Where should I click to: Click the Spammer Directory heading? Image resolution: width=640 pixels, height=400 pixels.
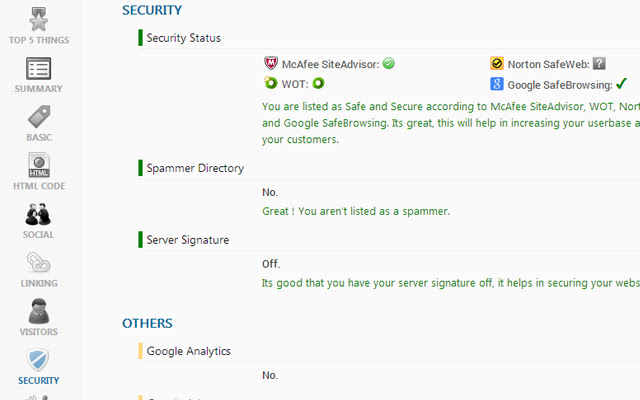click(195, 168)
